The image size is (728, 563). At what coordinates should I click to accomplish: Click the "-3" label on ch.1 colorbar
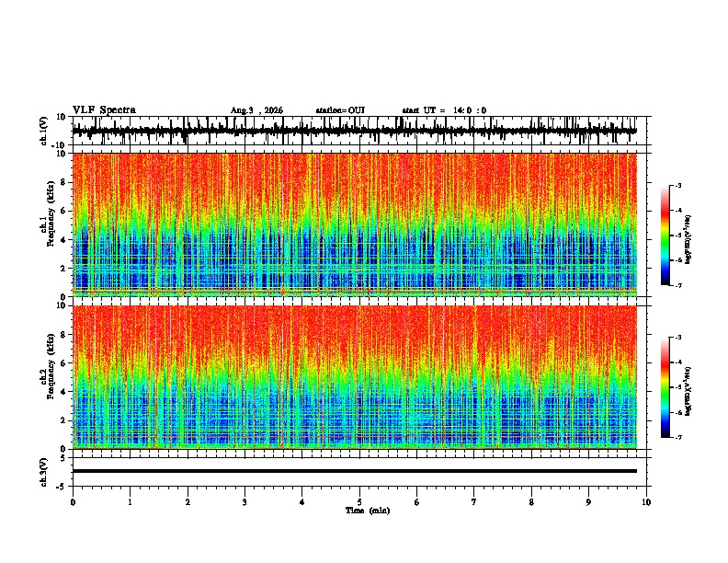click(x=678, y=185)
